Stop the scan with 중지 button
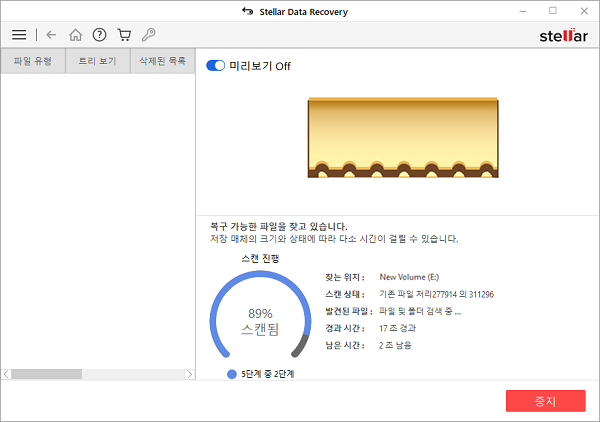Image resolution: width=600 pixels, height=422 pixels. (546, 401)
